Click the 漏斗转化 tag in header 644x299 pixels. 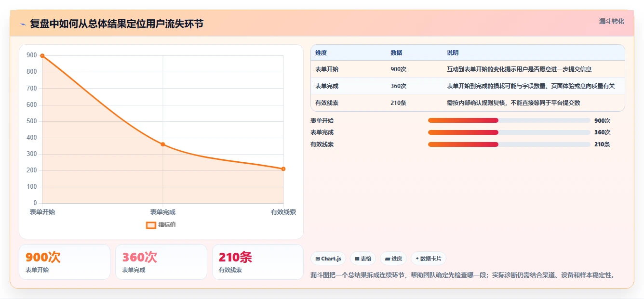tap(611, 22)
